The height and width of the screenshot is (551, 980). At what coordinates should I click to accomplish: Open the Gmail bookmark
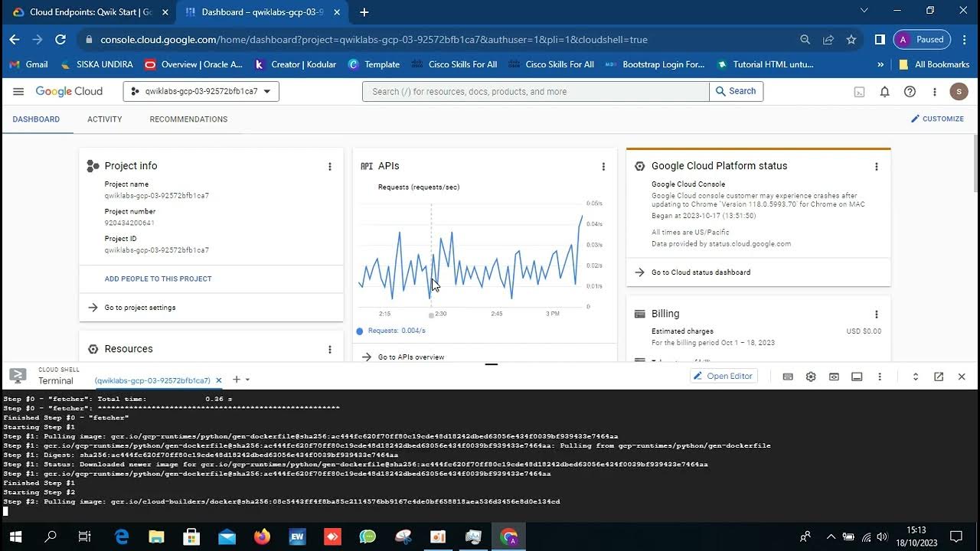coord(28,64)
